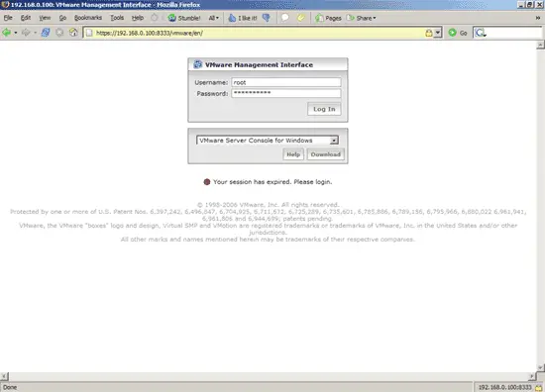Open the File menu
The height and width of the screenshot is (392, 545).
coord(8,18)
